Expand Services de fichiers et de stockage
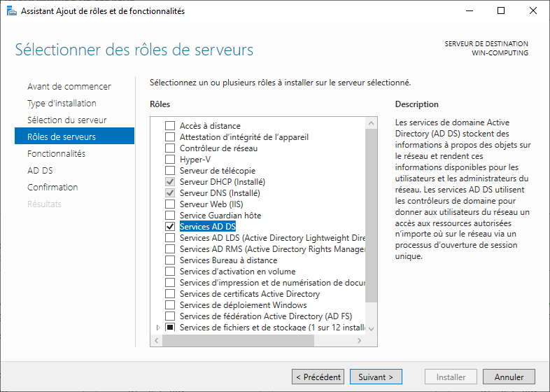This screenshot has width=550, height=392. 158,328
